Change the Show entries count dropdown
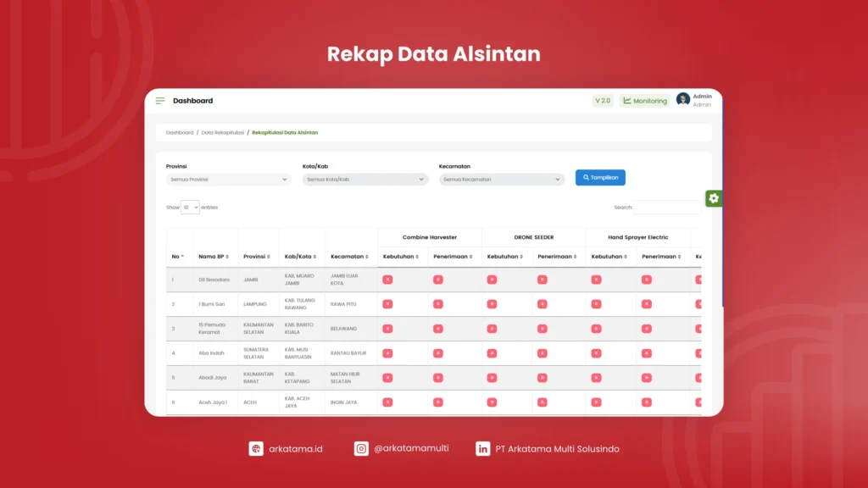 click(x=190, y=208)
